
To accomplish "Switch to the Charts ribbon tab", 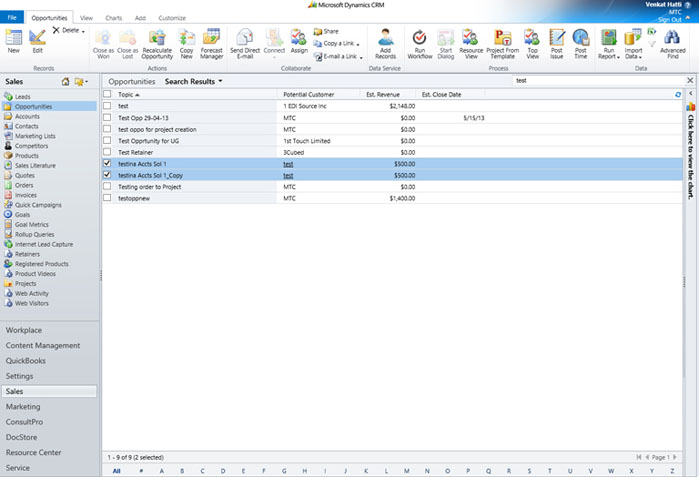I will [114, 18].
